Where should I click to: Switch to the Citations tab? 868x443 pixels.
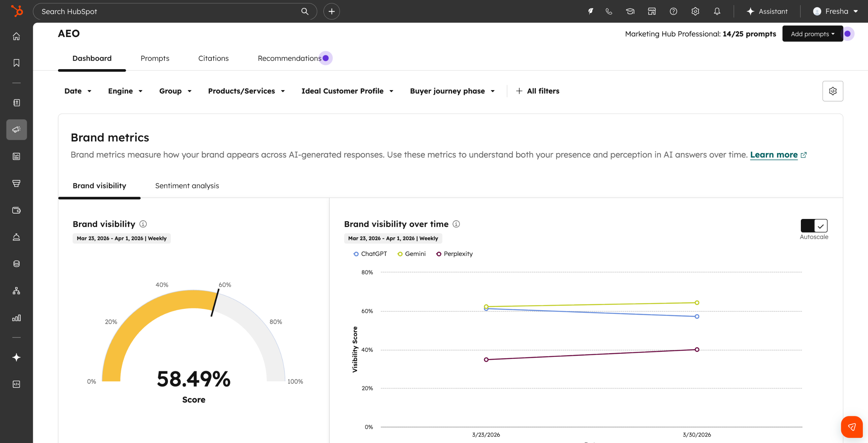213,58
